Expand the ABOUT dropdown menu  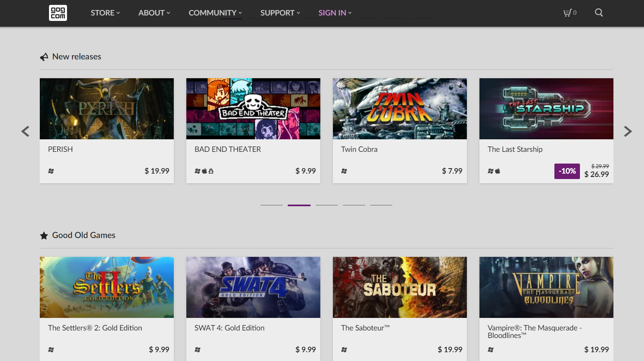[155, 13]
